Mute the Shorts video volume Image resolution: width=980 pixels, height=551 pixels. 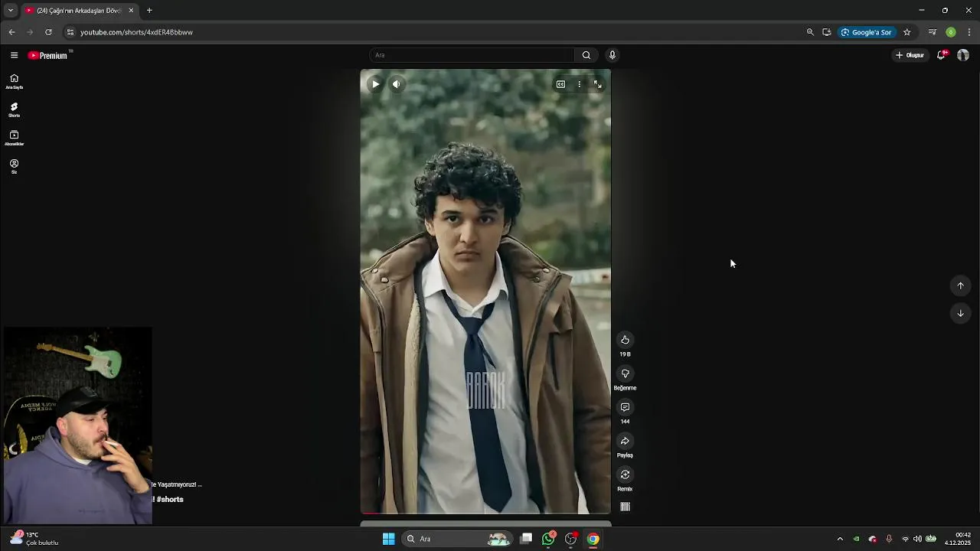(x=396, y=84)
